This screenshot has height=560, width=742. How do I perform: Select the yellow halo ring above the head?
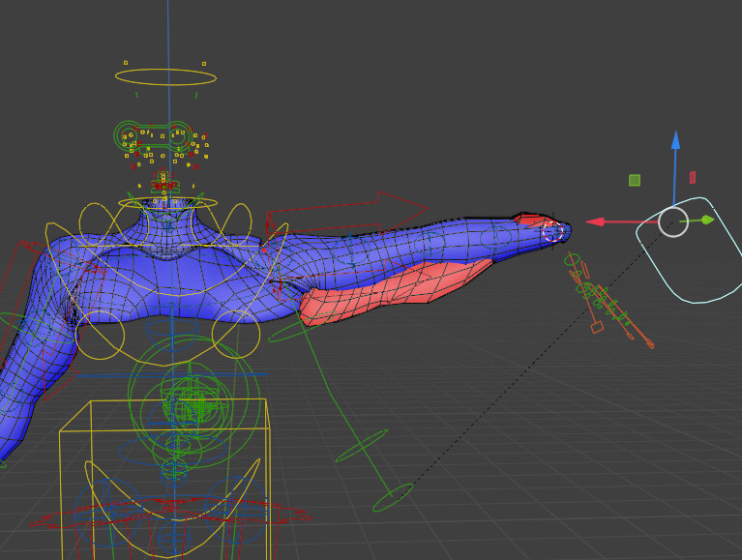165,77
